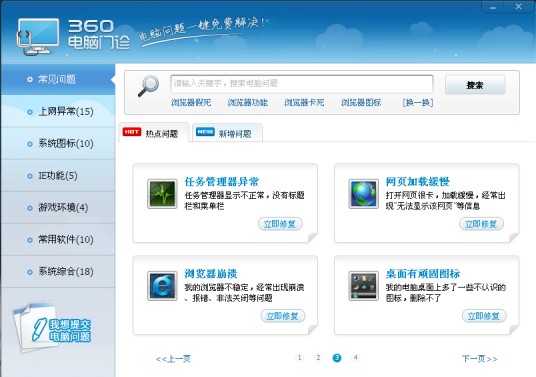Click the red HOT badge on 热点问题

(x=132, y=132)
